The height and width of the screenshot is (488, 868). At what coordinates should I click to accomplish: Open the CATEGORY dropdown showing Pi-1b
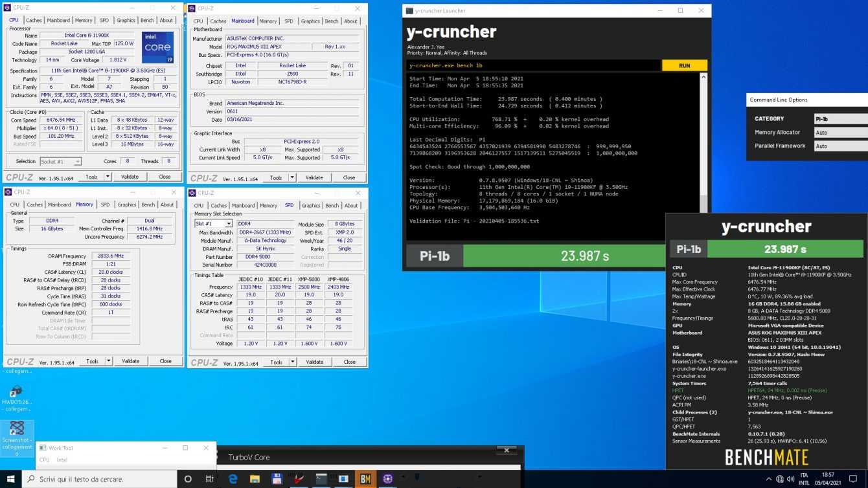[841, 118]
